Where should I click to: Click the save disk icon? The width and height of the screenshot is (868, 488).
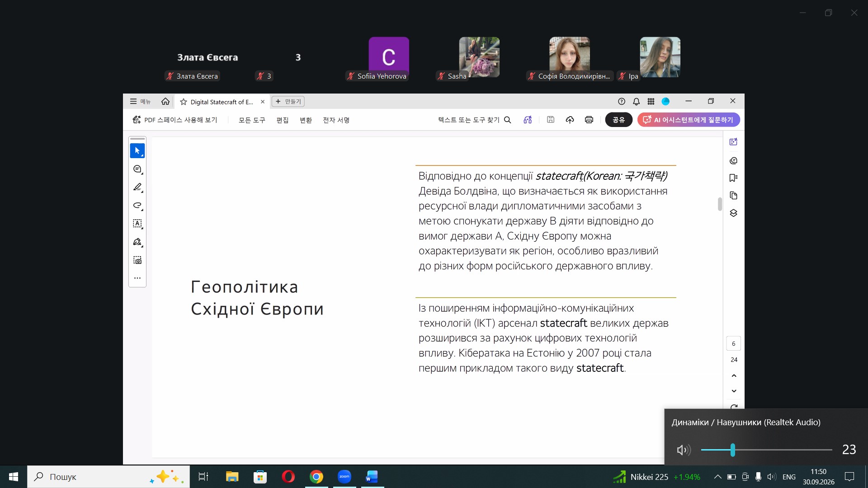pyautogui.click(x=550, y=120)
